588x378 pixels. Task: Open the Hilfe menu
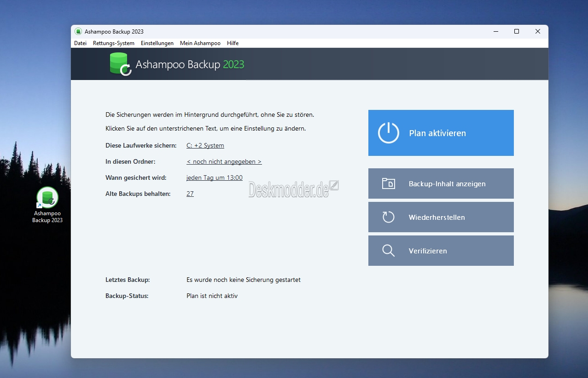click(x=233, y=43)
